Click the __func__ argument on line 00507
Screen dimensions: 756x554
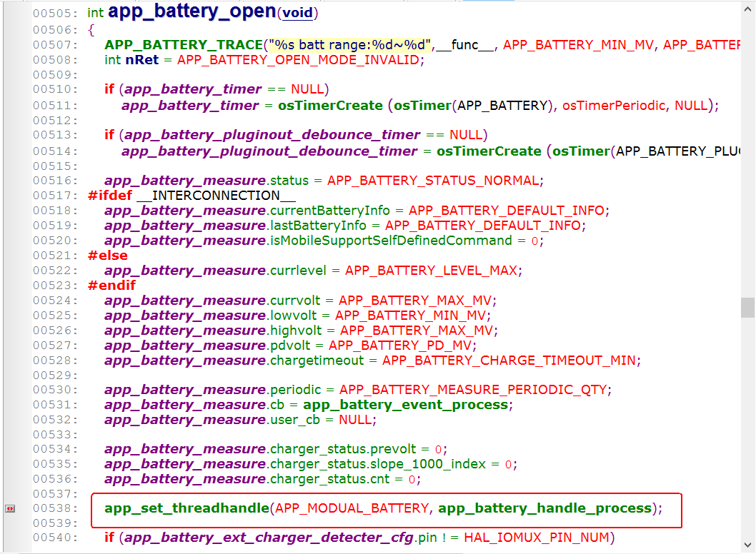coord(464,45)
